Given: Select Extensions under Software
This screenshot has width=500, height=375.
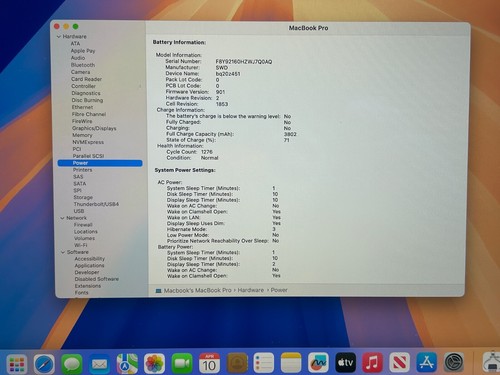Looking at the screenshot, I should [88, 286].
